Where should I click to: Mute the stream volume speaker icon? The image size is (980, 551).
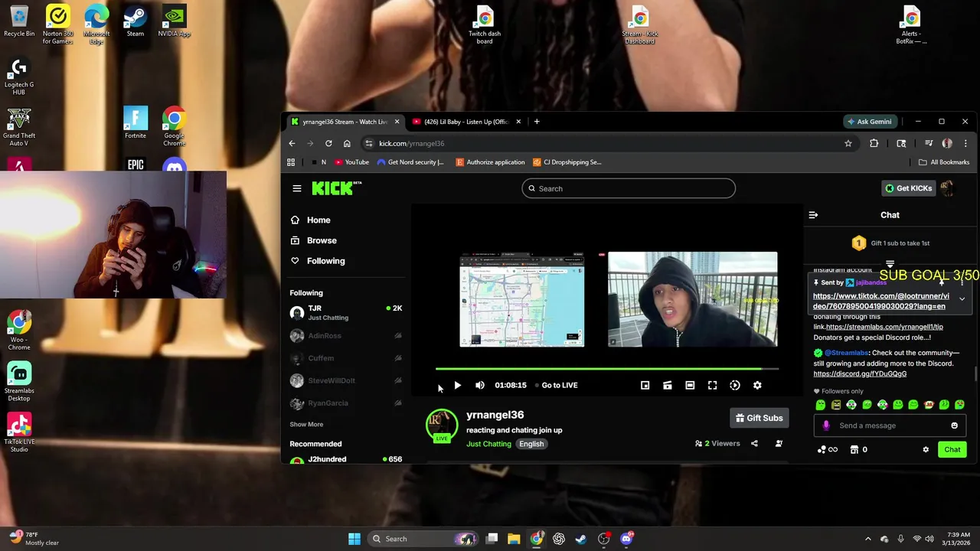coord(480,385)
